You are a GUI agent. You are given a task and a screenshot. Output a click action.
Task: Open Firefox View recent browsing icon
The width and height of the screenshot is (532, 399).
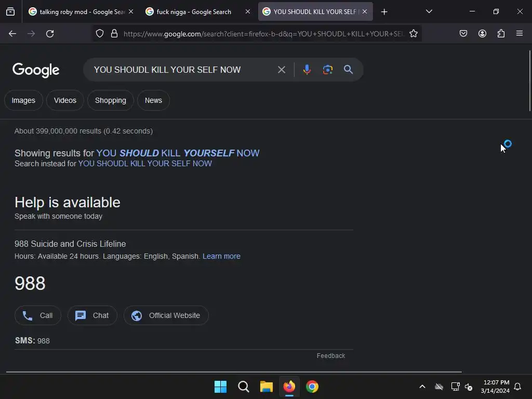tap(10, 12)
